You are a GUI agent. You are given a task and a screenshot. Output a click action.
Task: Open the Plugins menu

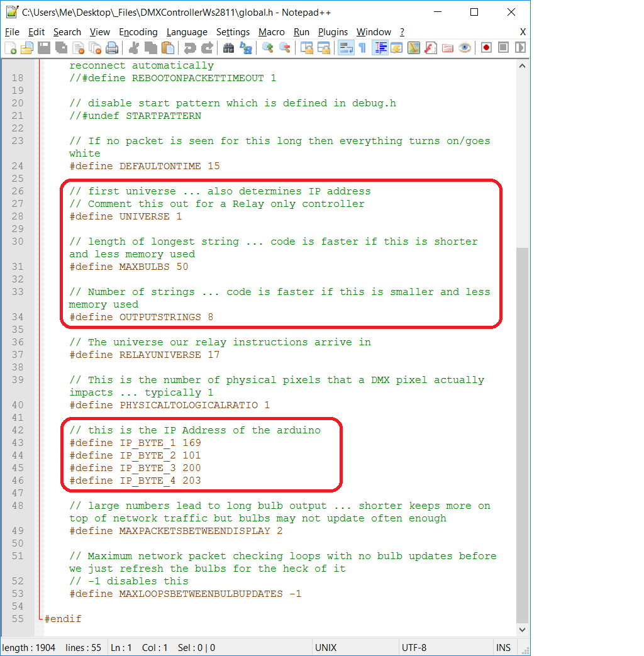tap(333, 32)
